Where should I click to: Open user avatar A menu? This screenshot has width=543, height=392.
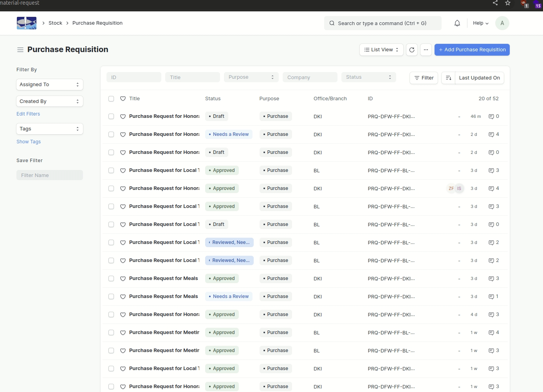point(502,23)
